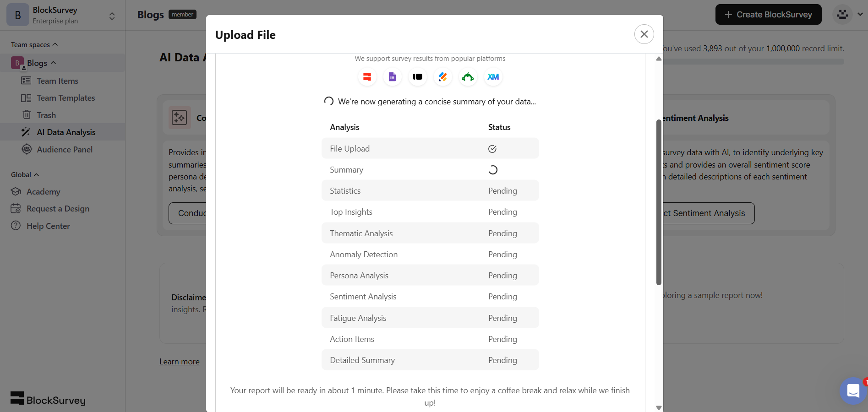
Task: Click the red Typeform-style platform icon
Action: [x=367, y=77]
